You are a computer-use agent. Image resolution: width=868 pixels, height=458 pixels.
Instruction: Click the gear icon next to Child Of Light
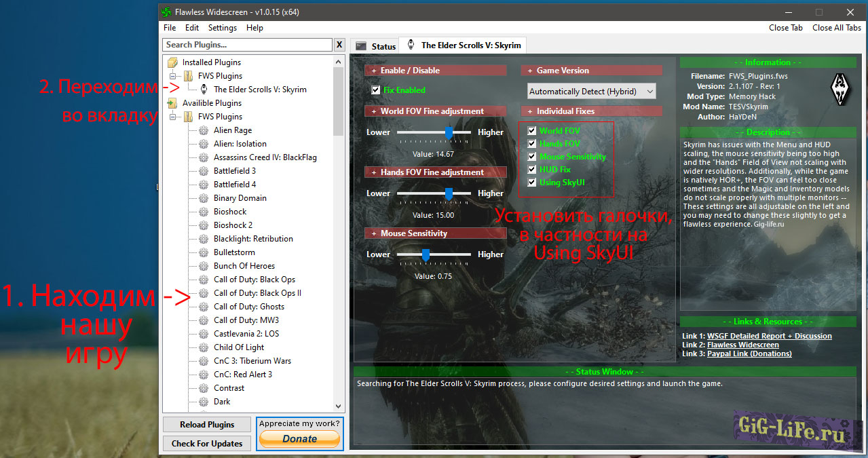(204, 347)
